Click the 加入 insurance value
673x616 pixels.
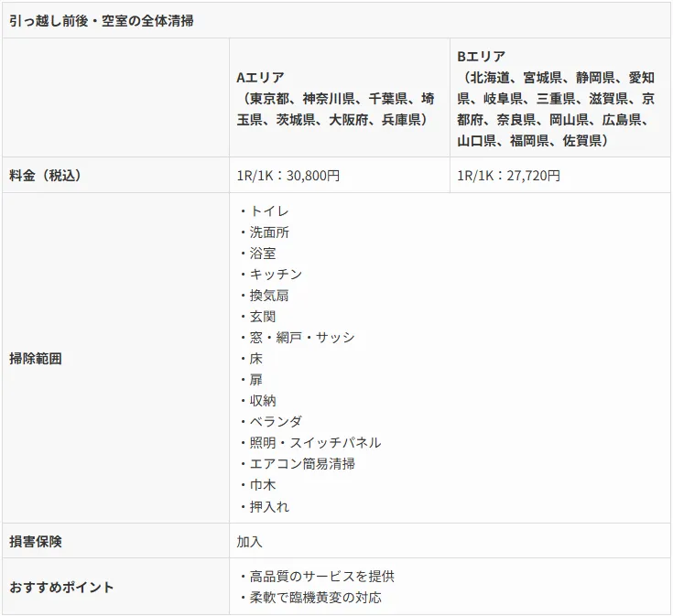pyautogui.click(x=249, y=541)
